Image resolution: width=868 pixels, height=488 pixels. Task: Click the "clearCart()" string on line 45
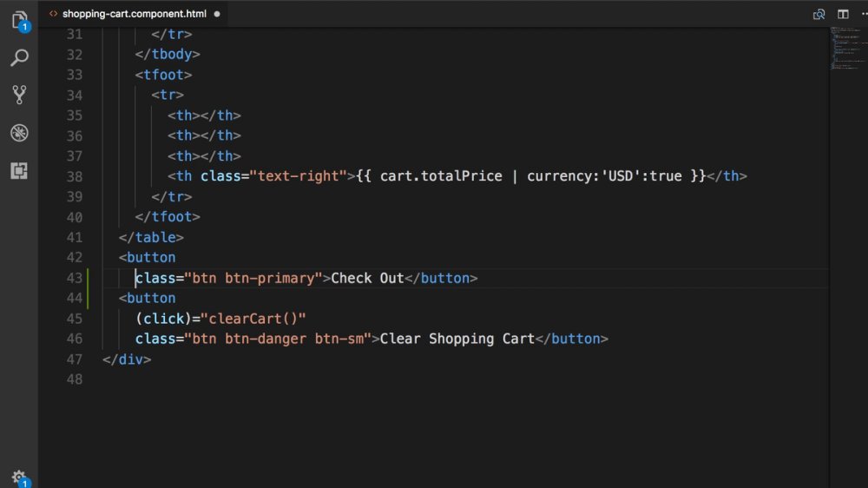coord(253,319)
